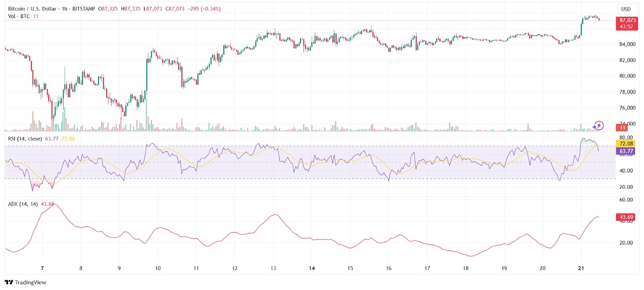Select the date label 21 on time axis
Screen dimensions: 644x290
[x=581, y=268]
